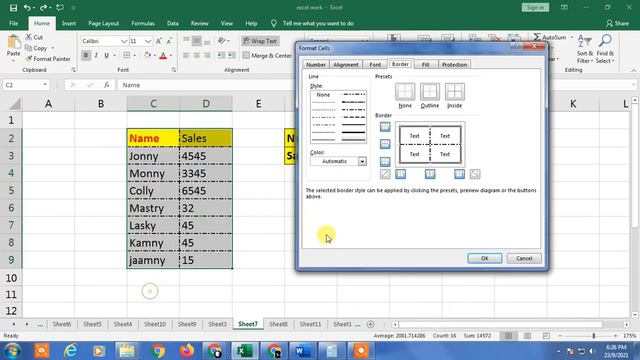This screenshot has height=360, width=640.
Task: Select the None border preset
Action: tap(405, 92)
